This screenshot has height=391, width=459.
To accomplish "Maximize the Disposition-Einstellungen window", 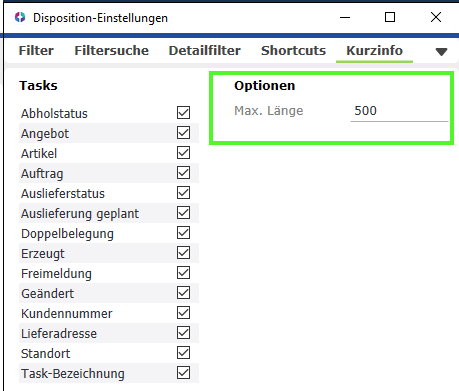I will pos(390,17).
